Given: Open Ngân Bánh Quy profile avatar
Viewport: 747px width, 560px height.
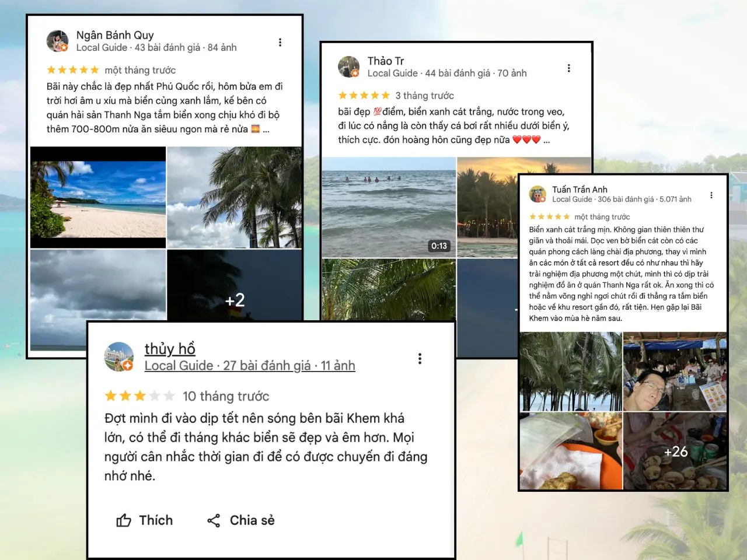Looking at the screenshot, I should tap(57, 41).
